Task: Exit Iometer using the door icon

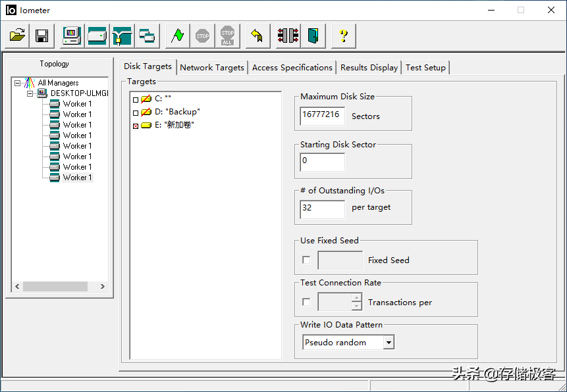Action: [x=313, y=36]
